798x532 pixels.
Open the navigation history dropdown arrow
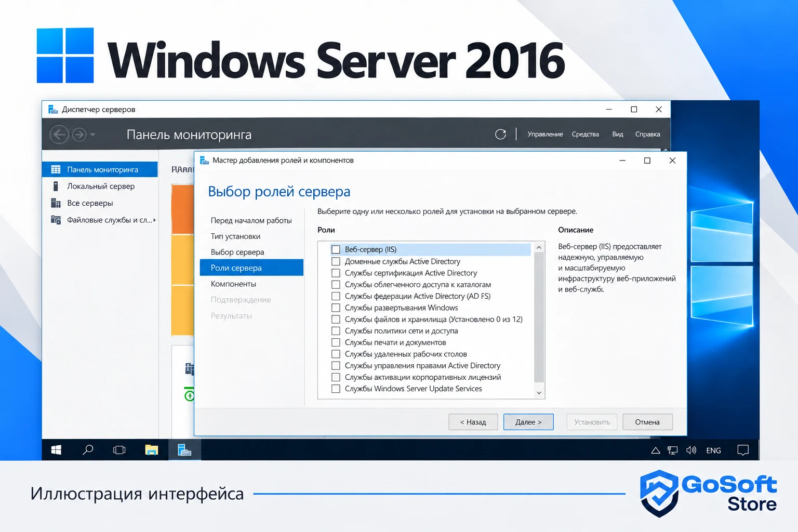[92, 135]
